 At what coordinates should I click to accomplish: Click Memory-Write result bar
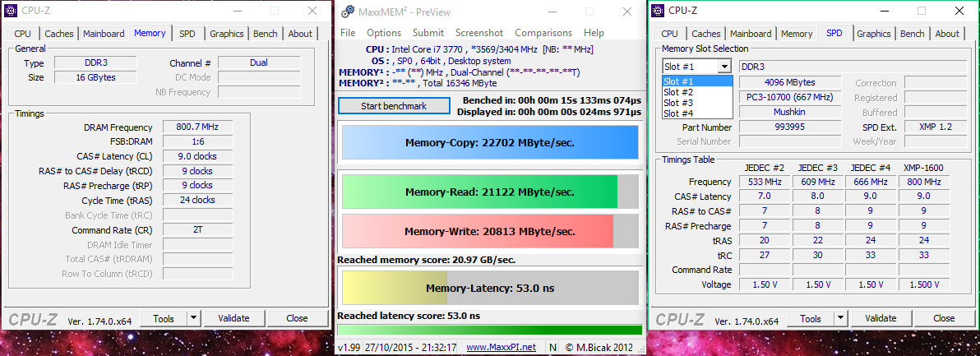click(x=489, y=231)
